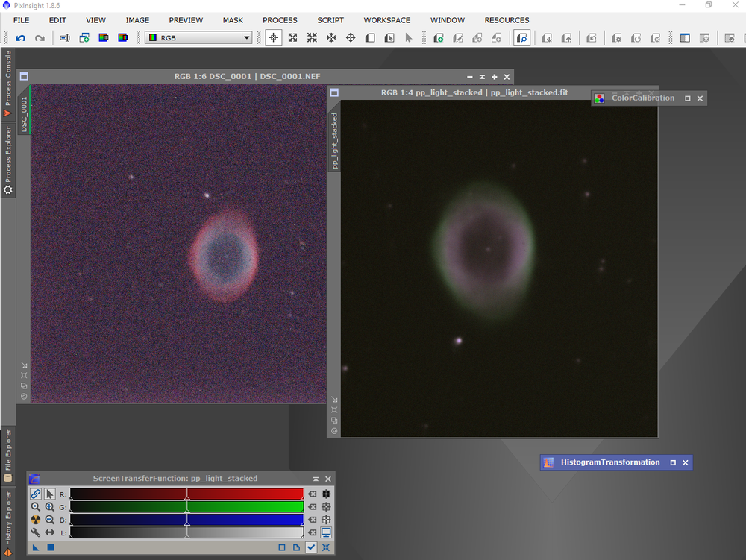This screenshot has height=560, width=746.
Task: Reset the R channel with its delete button
Action: click(313, 494)
